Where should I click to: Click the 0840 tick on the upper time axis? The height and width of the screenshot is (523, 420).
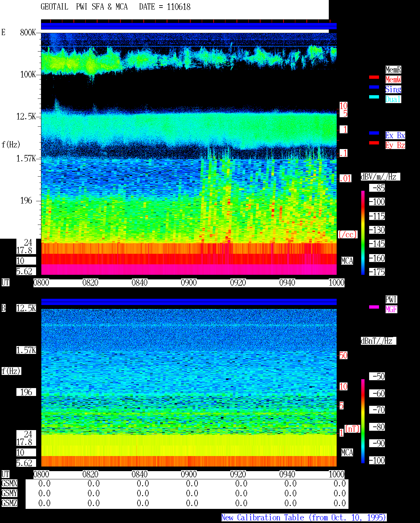point(139,283)
